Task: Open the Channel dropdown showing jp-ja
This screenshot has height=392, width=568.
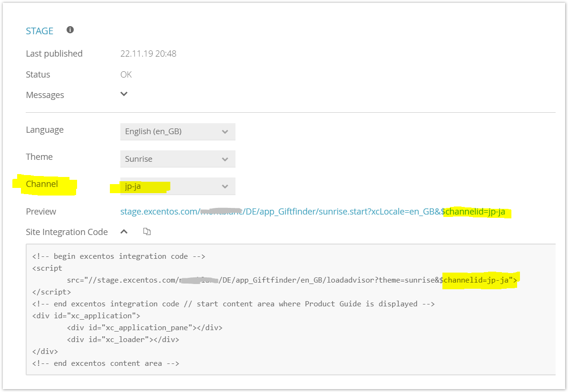Action: click(x=177, y=186)
